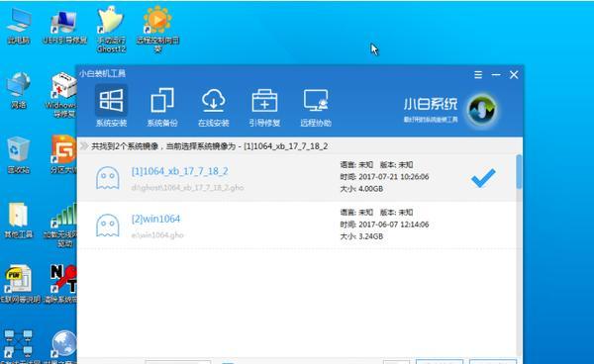Image resolution: width=594 pixels, height=364 pixels.
Task: Open the Ghost12 ghost desktop shortcut
Action: tap(111, 29)
